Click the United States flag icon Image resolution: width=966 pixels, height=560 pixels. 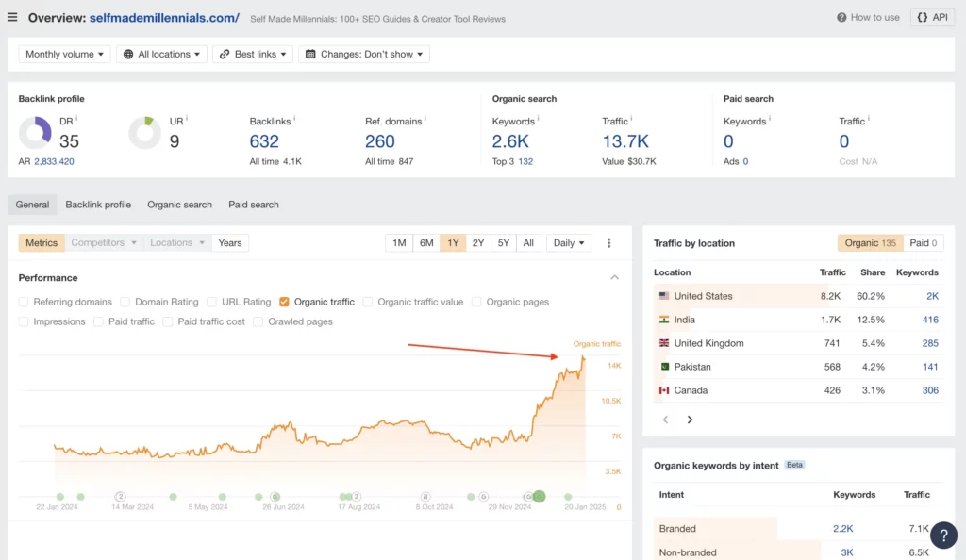point(665,295)
